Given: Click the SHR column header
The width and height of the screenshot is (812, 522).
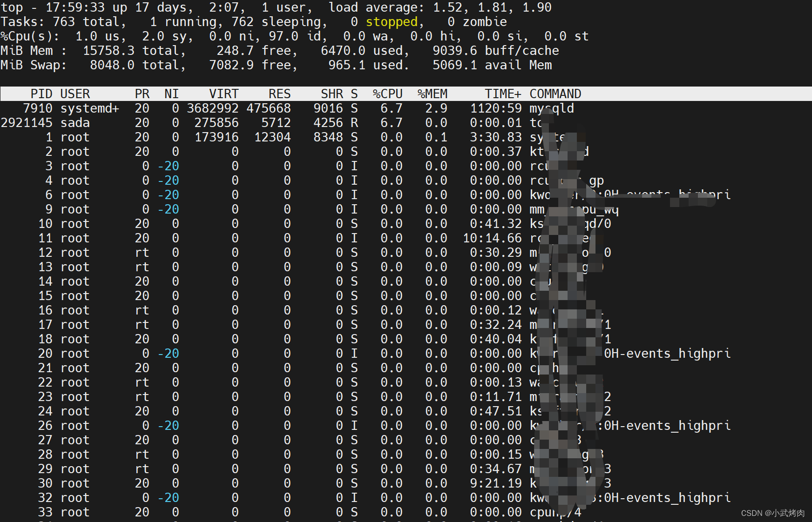Looking at the screenshot, I should click(332, 94).
